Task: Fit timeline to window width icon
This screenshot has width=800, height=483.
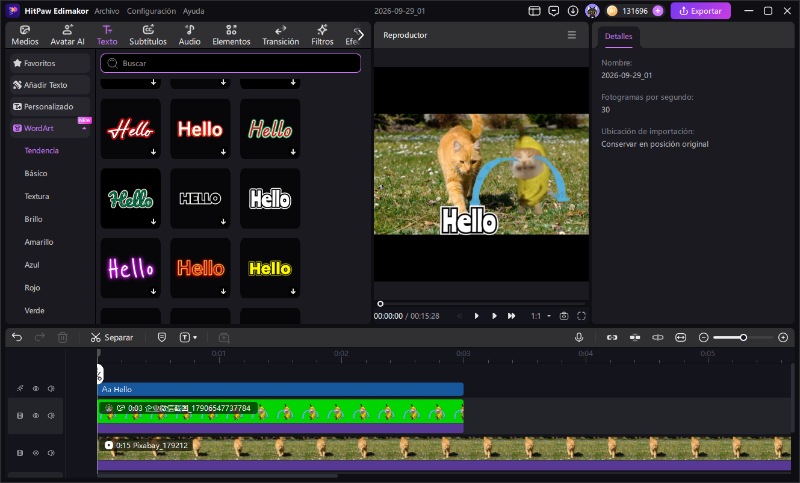Action: click(681, 337)
